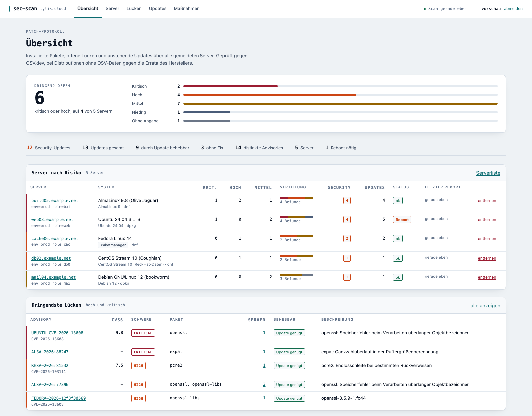Open the Server tab
The width and height of the screenshot is (532, 416).
[x=112, y=9]
